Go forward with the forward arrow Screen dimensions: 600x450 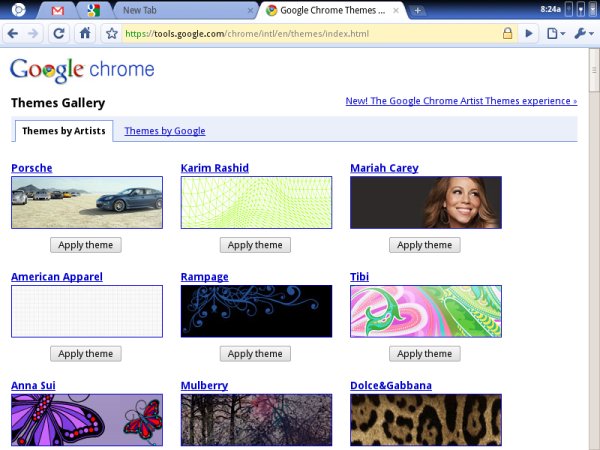33,34
